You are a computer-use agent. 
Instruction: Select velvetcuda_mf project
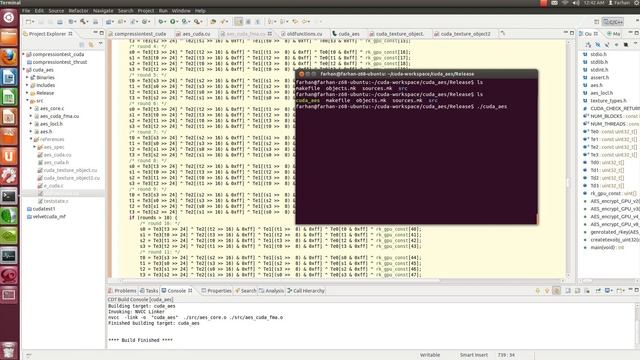(49, 217)
